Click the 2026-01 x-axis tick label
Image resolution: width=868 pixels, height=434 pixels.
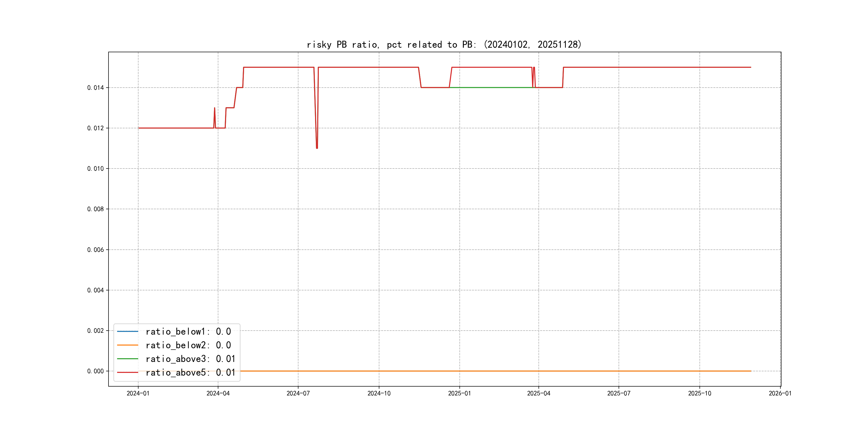[x=780, y=393]
